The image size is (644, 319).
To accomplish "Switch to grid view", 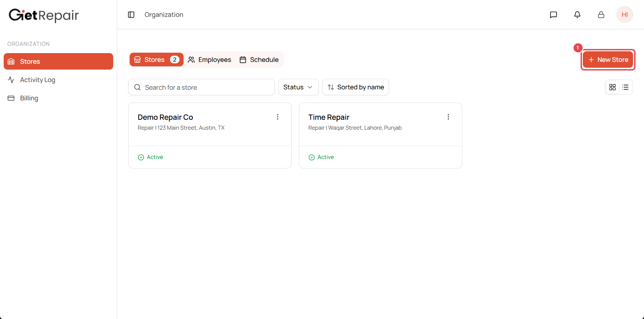I will 612,87.
